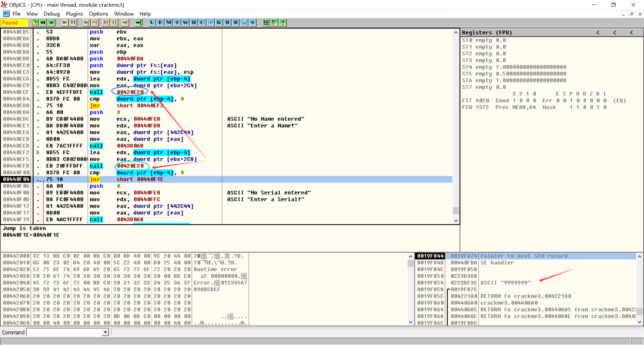Open the Debug menu

(51, 14)
